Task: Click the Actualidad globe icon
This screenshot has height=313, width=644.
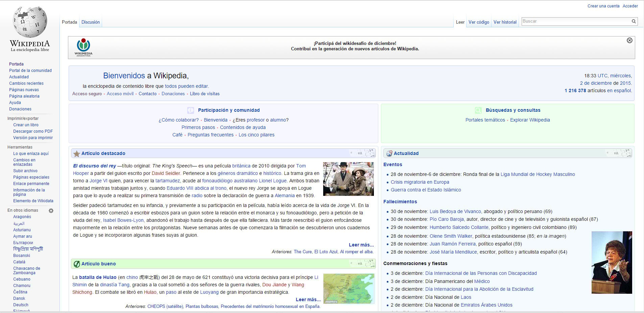Action: point(389,154)
